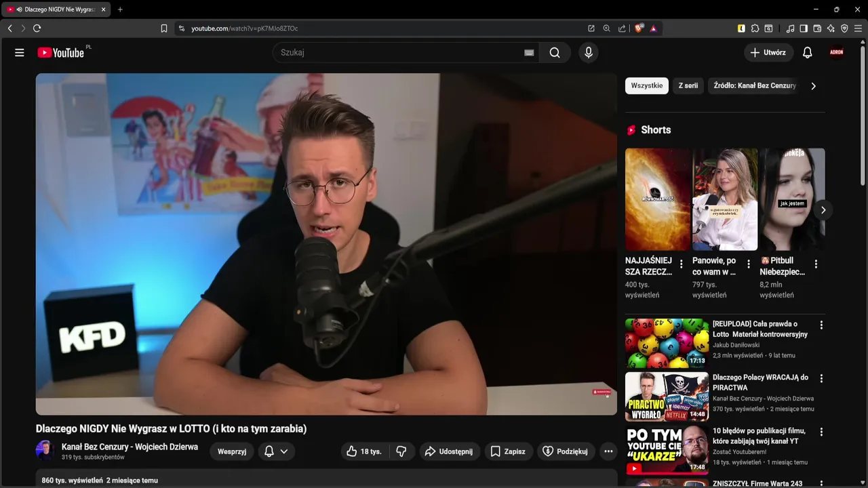
Task: Open Kanał Bez Cenzury channel name link
Action: click(x=130, y=447)
